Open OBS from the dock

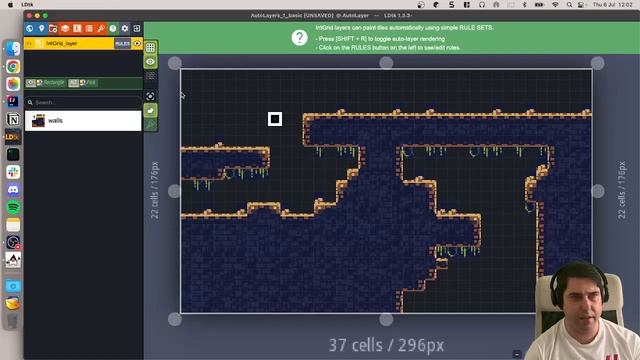[13, 242]
